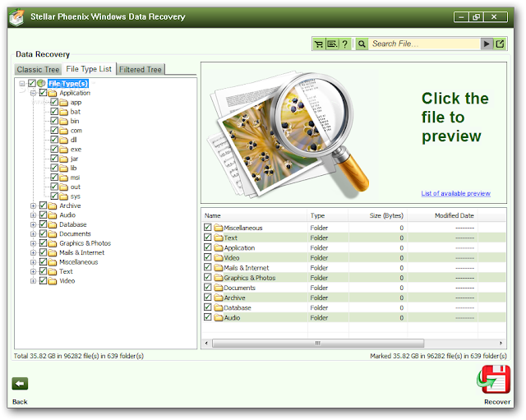The height and width of the screenshot is (420, 526).
Task: Select the Graphics & Photos row in file list
Action: tap(353, 278)
